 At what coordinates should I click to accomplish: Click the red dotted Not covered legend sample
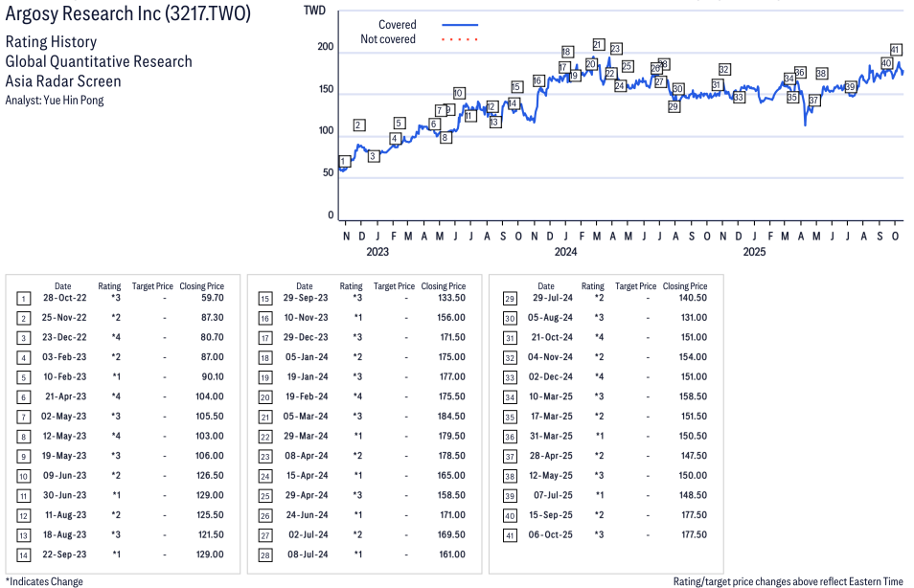coord(460,39)
